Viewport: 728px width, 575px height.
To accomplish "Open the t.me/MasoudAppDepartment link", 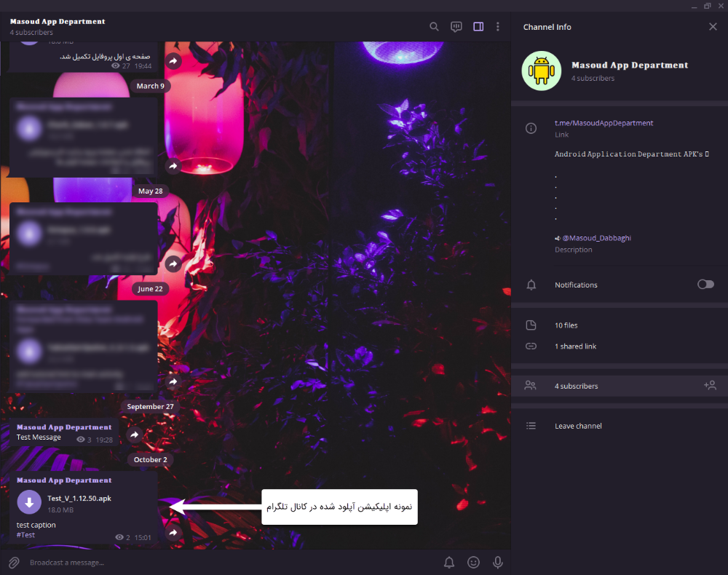I will (604, 123).
